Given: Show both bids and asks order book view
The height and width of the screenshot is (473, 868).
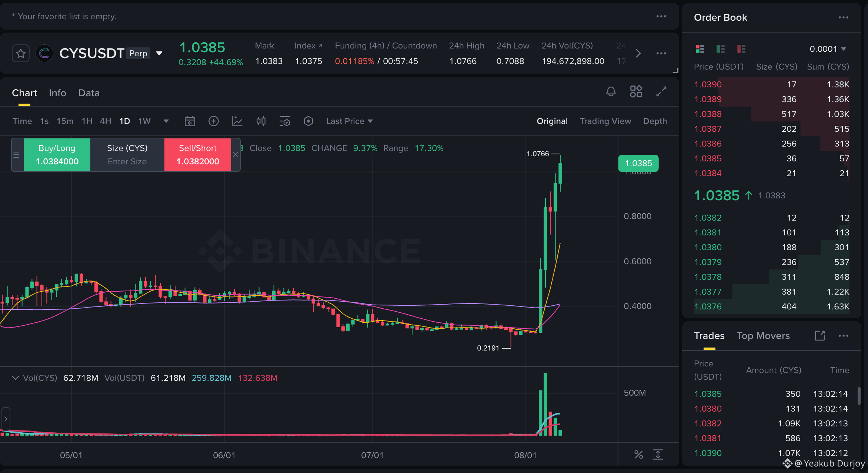Looking at the screenshot, I should [x=700, y=49].
